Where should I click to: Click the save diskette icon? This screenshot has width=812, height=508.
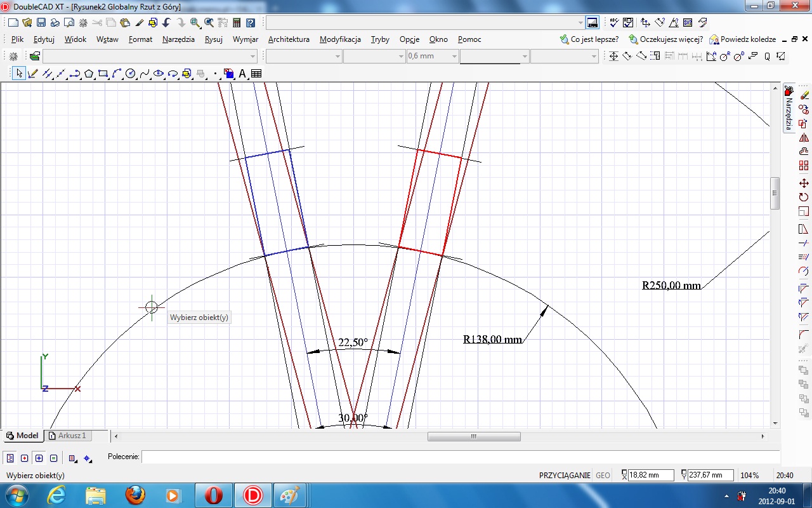41,23
